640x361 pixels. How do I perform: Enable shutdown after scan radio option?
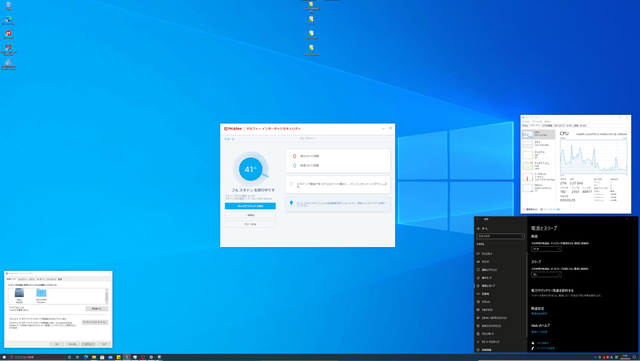point(291,184)
